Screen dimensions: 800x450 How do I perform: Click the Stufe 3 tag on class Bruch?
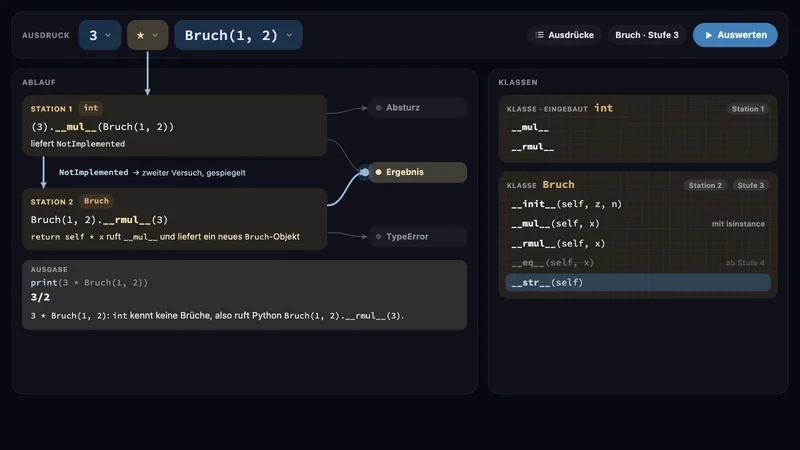(x=751, y=185)
